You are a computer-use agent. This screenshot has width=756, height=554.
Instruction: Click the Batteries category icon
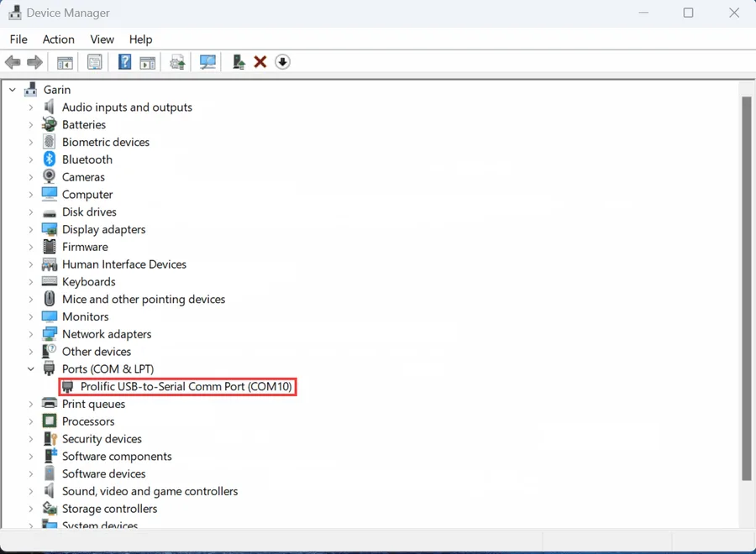(x=50, y=124)
